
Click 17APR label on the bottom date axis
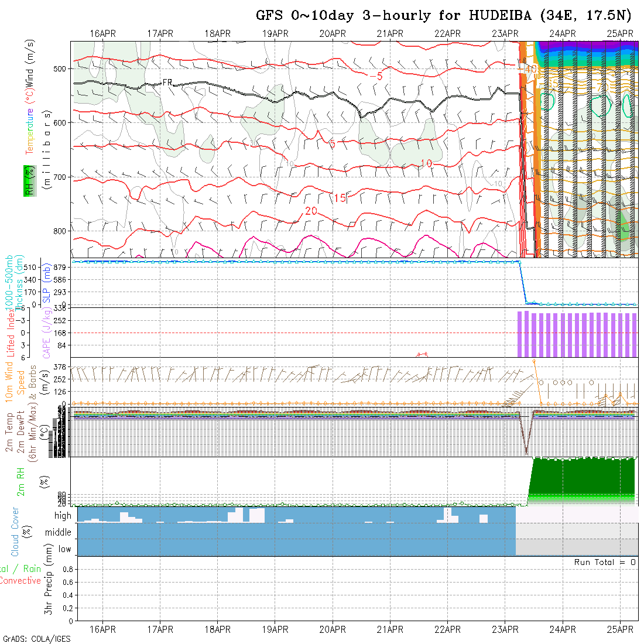click(160, 629)
